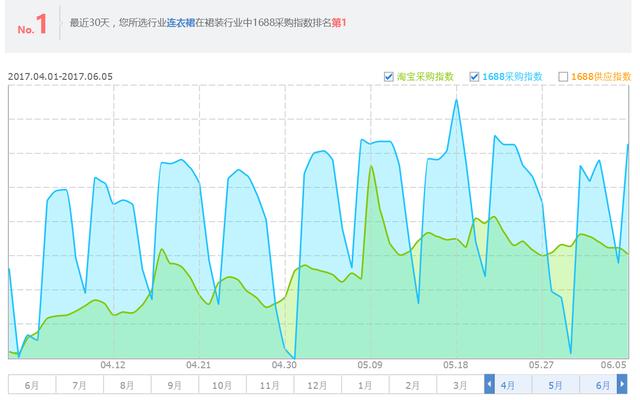The height and width of the screenshot is (400, 640).
Task: Select 1月 on the timeline
Action: 365,384
